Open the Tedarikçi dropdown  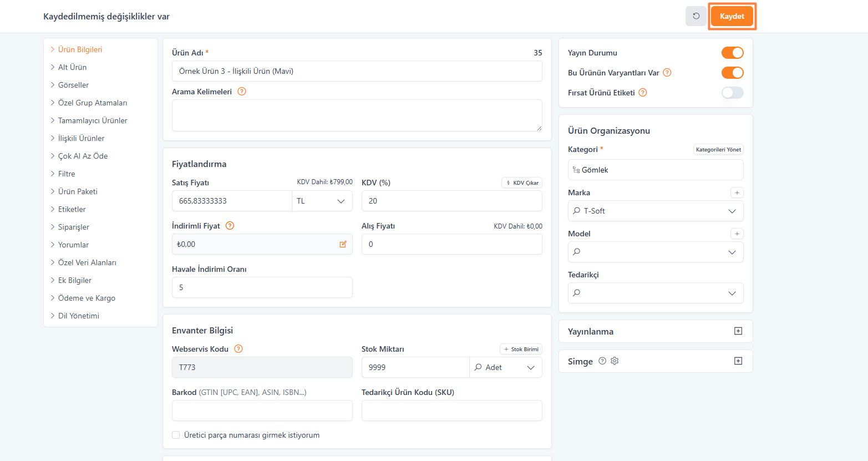pos(655,293)
